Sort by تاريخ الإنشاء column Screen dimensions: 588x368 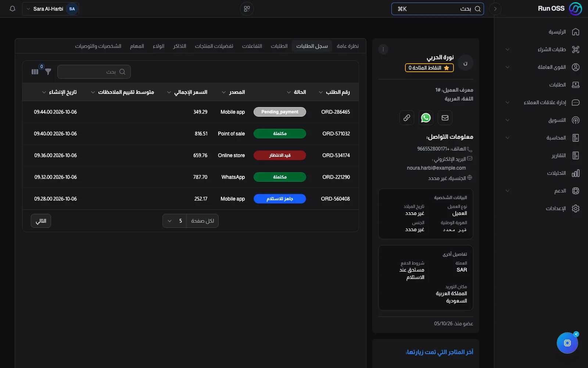pos(59,92)
